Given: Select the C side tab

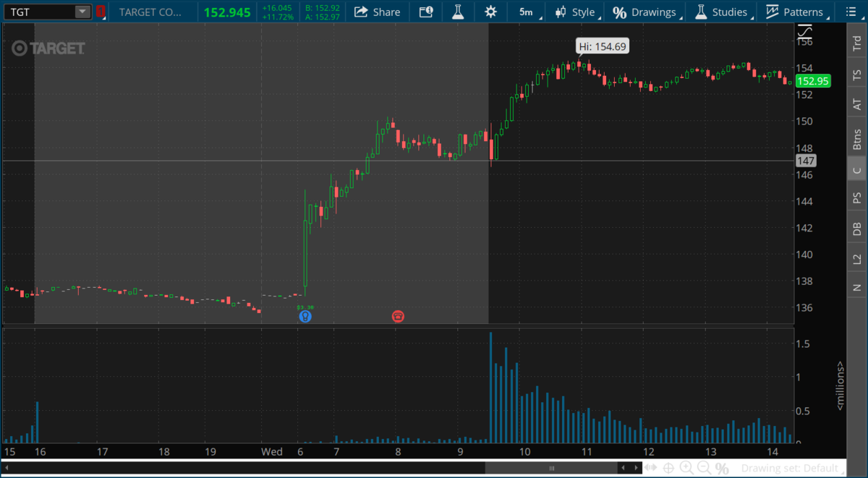Looking at the screenshot, I should pyautogui.click(x=856, y=170).
